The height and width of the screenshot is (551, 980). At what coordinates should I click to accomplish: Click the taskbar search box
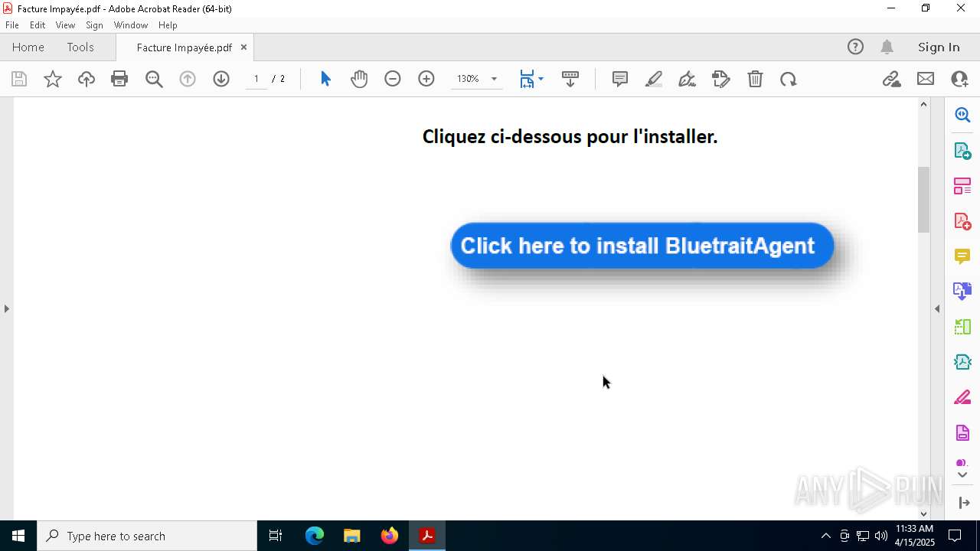click(x=147, y=536)
